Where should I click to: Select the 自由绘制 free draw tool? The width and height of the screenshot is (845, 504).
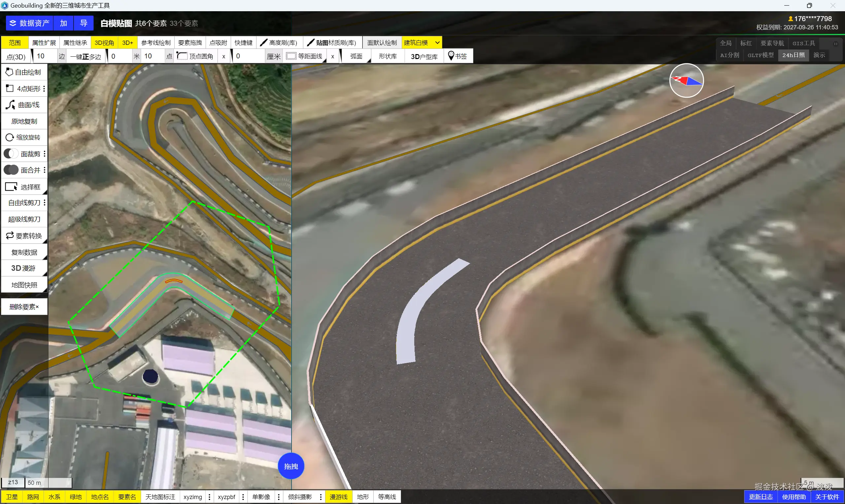[x=24, y=72]
